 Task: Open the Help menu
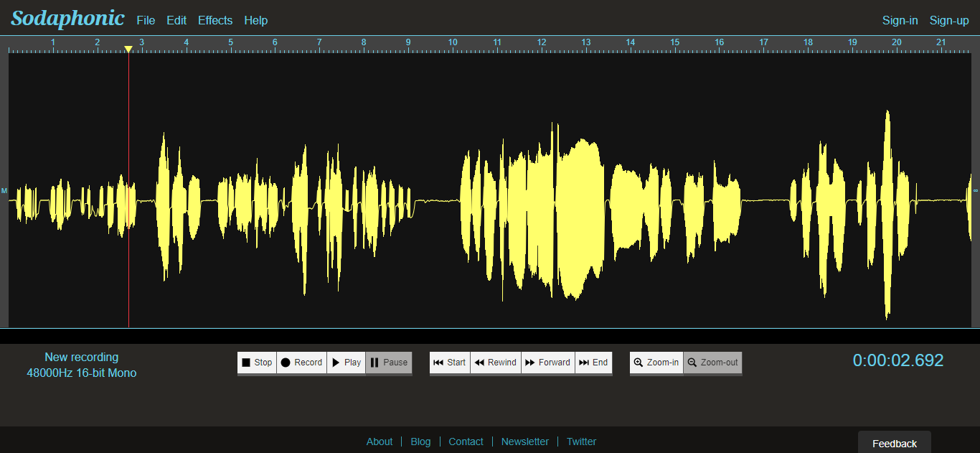pos(256,20)
